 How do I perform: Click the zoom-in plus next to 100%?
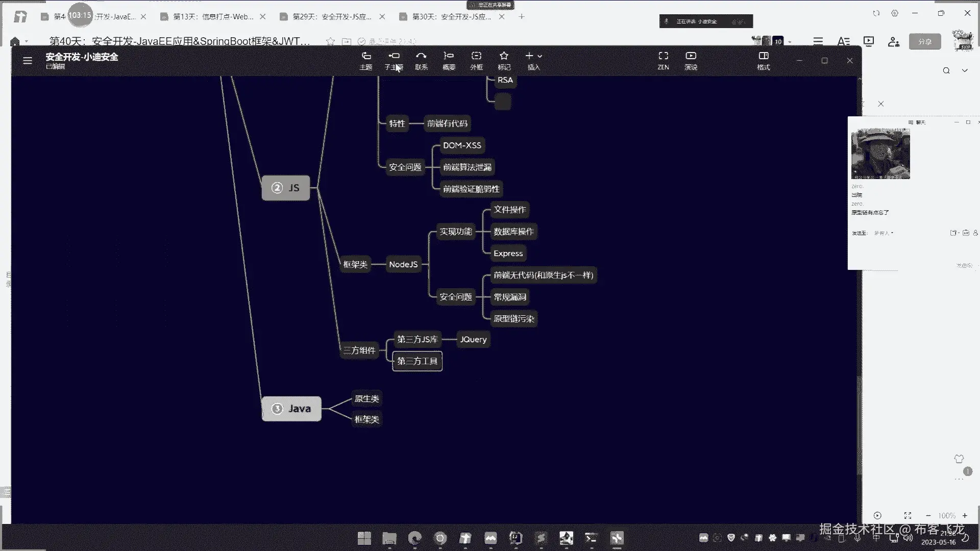tap(965, 516)
